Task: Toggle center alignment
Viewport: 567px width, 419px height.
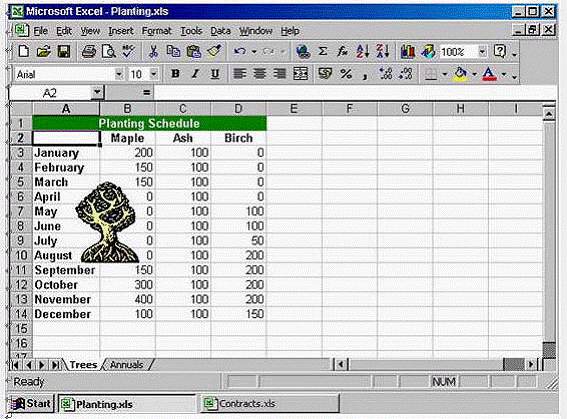Action: 259,74
